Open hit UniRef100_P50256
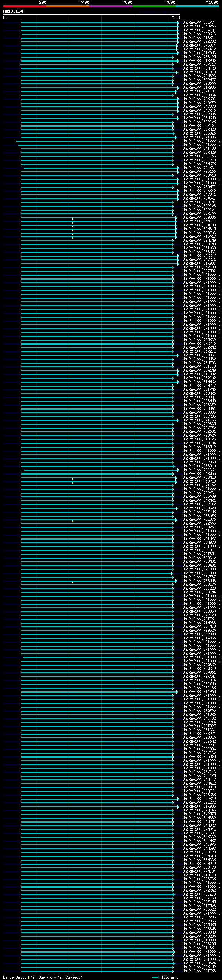This screenshot has width=222, height=980. tap(199, 26)
